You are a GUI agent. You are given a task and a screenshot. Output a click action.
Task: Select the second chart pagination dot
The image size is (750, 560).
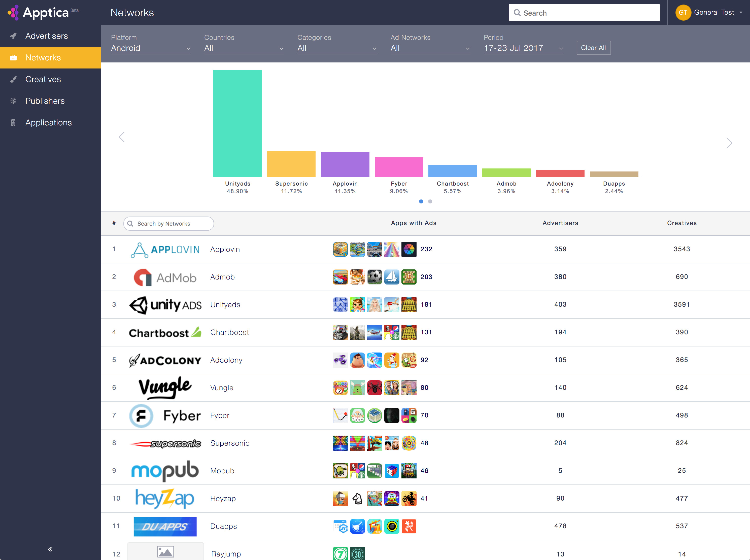(x=430, y=201)
